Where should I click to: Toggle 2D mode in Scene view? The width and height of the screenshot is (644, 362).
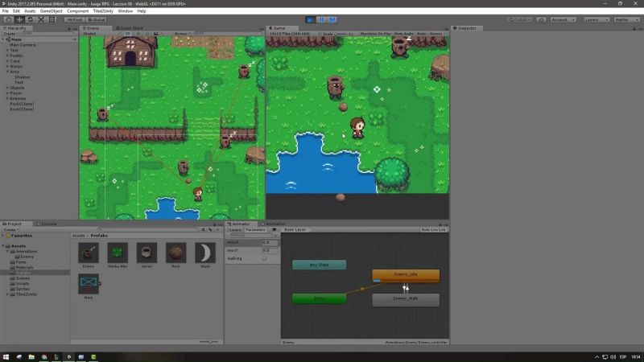click(128, 34)
